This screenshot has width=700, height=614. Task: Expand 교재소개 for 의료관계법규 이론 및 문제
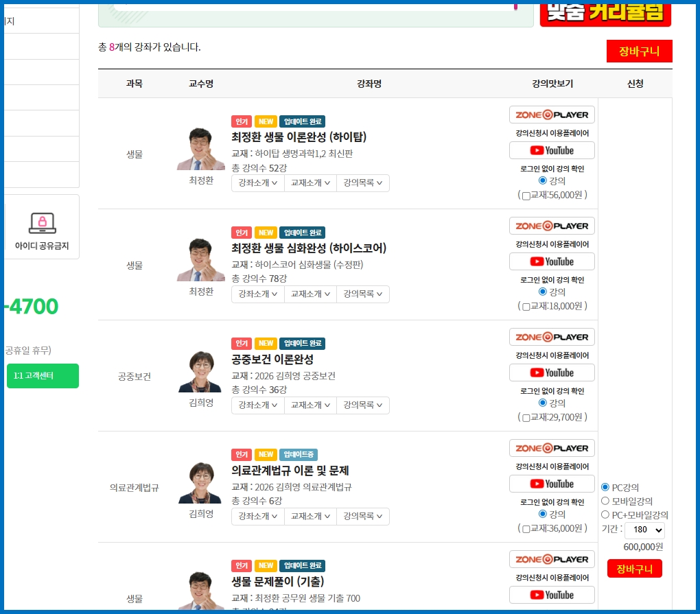[311, 517]
